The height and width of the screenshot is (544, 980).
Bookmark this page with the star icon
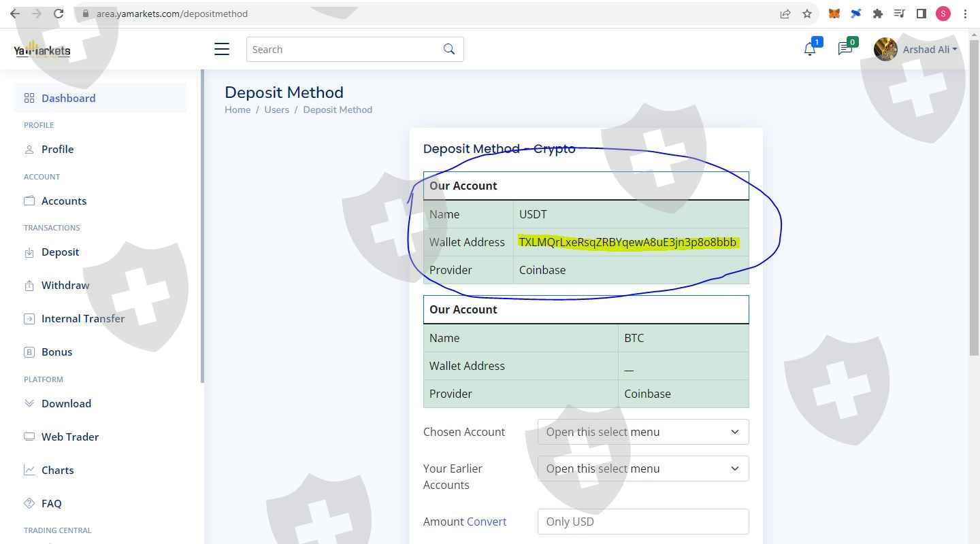[x=807, y=14]
